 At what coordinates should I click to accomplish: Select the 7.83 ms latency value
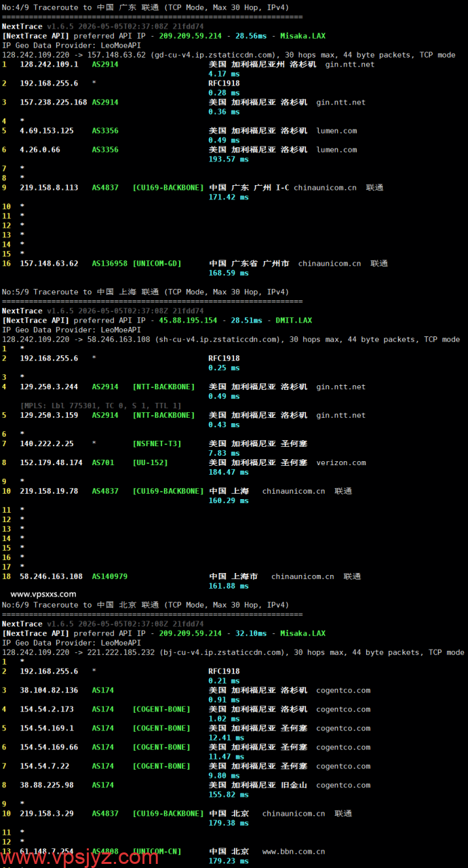click(x=224, y=454)
